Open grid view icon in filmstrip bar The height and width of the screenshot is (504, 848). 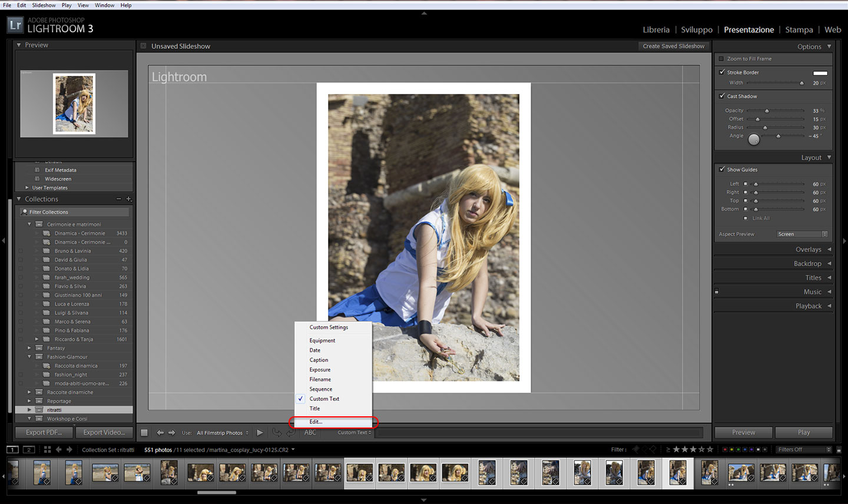tap(47, 450)
